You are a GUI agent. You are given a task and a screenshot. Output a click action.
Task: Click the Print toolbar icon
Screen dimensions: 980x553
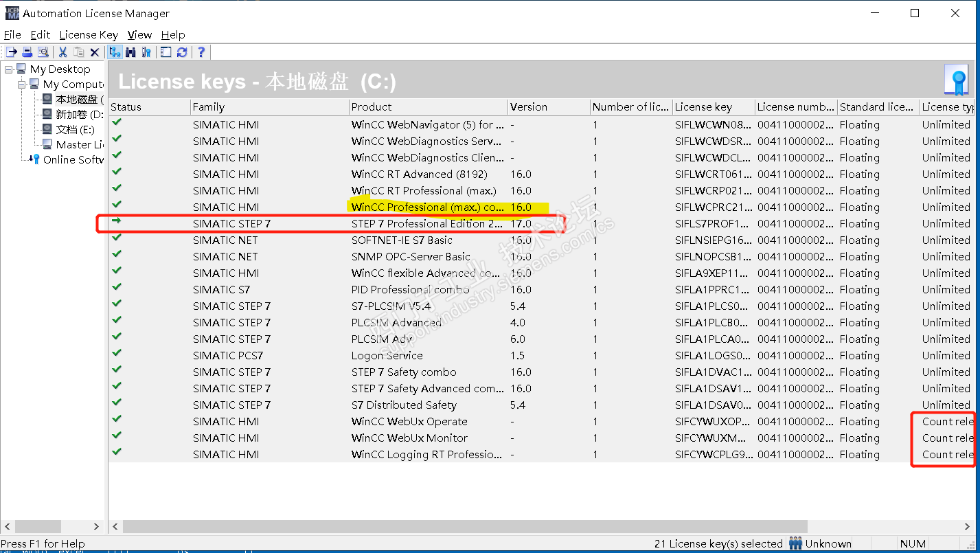tap(27, 52)
